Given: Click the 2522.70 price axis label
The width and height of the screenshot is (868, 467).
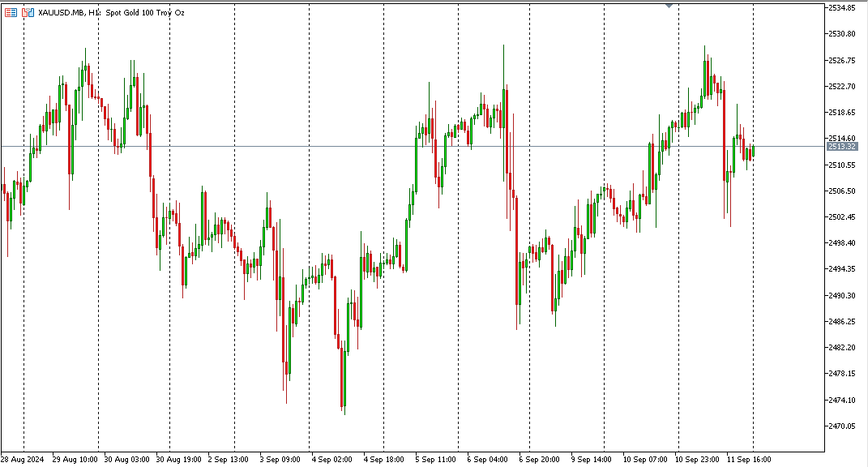Looking at the screenshot, I should [x=841, y=87].
